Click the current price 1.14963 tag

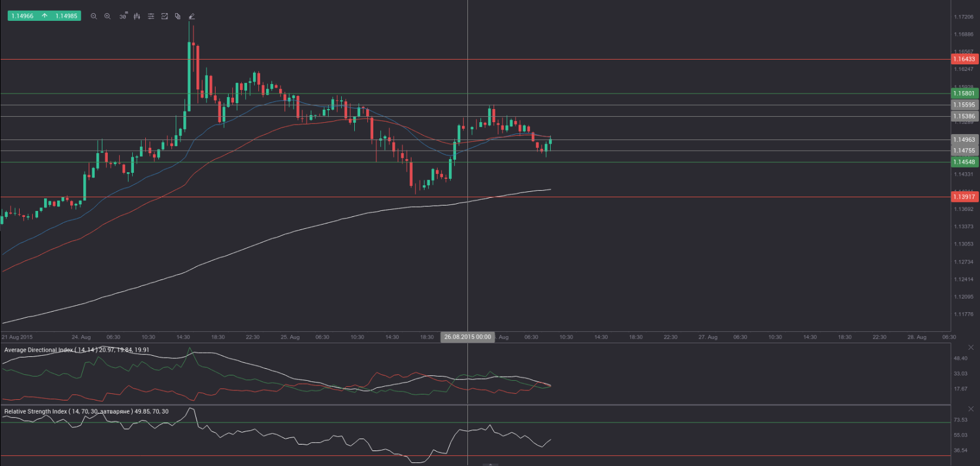pyautogui.click(x=964, y=139)
